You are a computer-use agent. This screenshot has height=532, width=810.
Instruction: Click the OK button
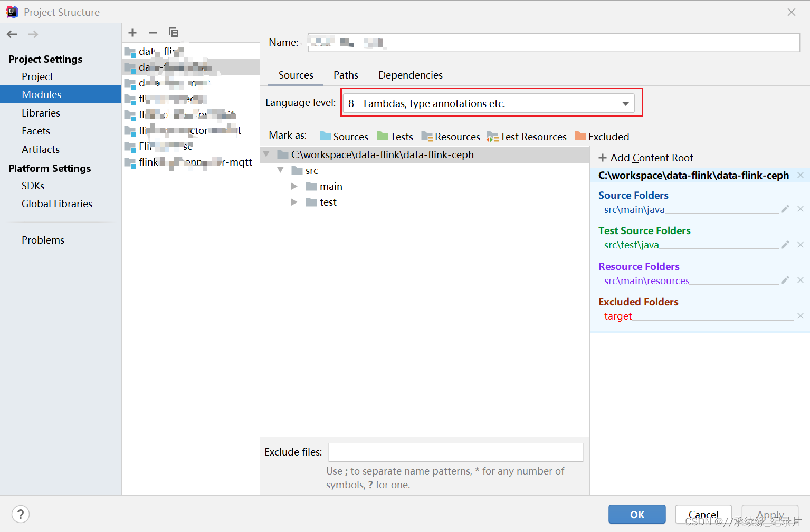click(x=637, y=514)
